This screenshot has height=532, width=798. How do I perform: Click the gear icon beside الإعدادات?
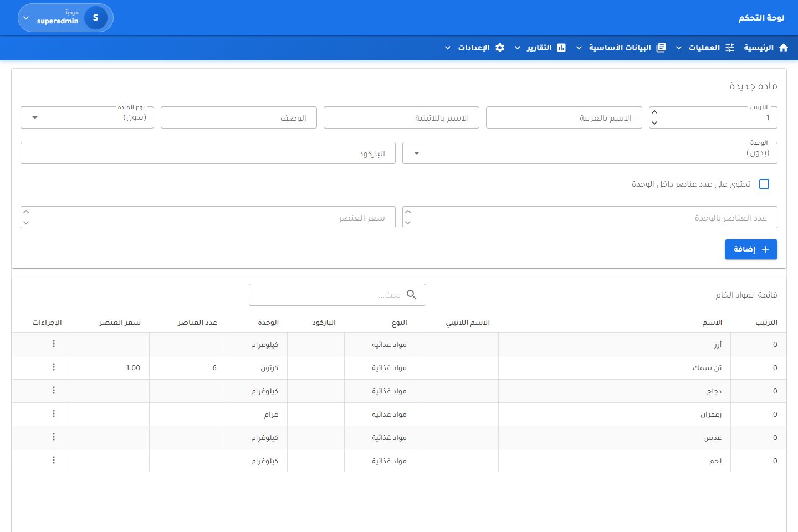click(x=500, y=48)
